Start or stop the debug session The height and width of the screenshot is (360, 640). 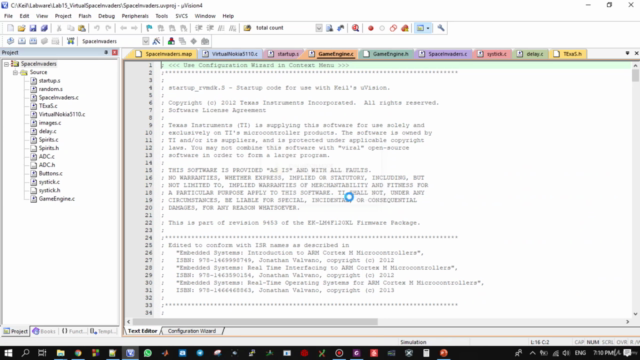[356, 28]
